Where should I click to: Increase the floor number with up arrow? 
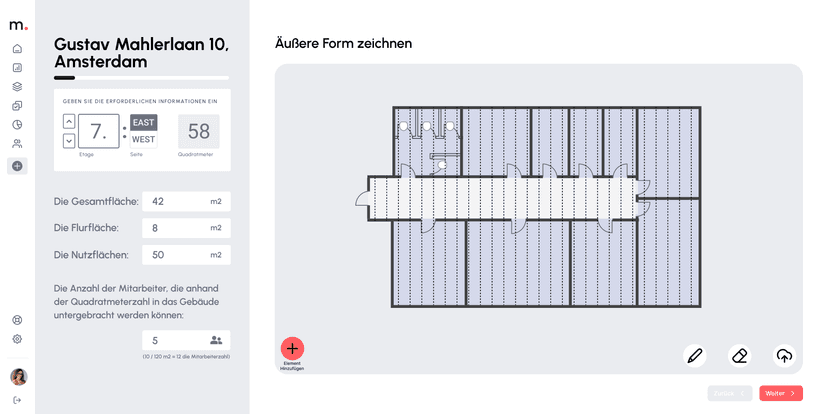point(69,122)
